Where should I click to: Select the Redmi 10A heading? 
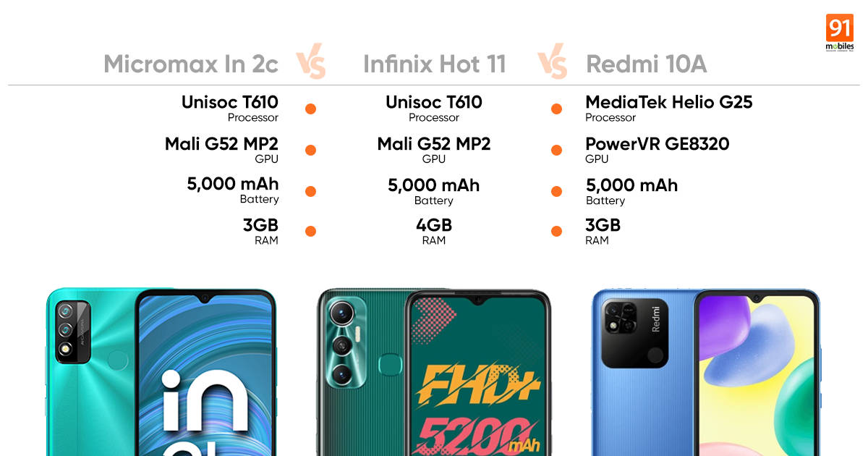coord(646,64)
